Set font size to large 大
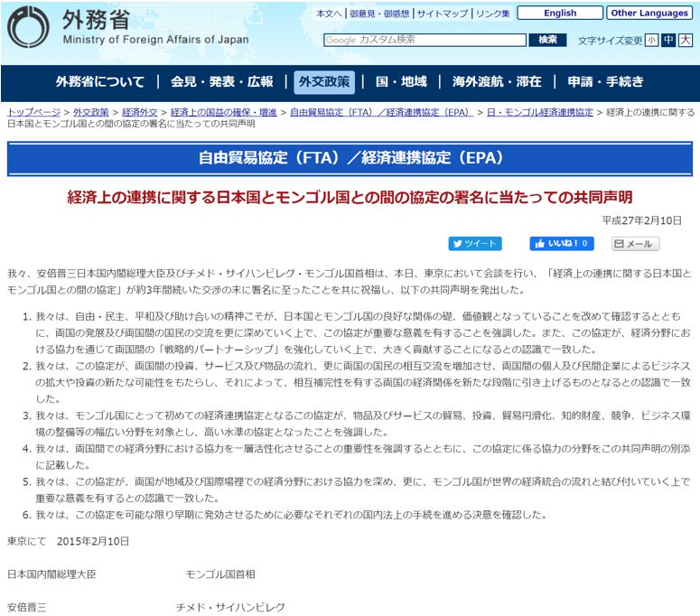The height and width of the screenshot is (616, 700). coord(686,41)
